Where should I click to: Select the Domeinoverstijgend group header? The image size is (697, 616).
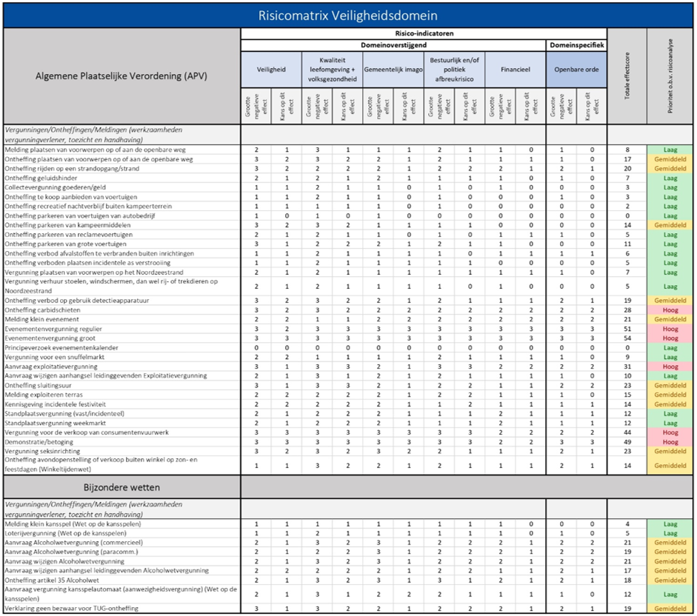click(393, 45)
